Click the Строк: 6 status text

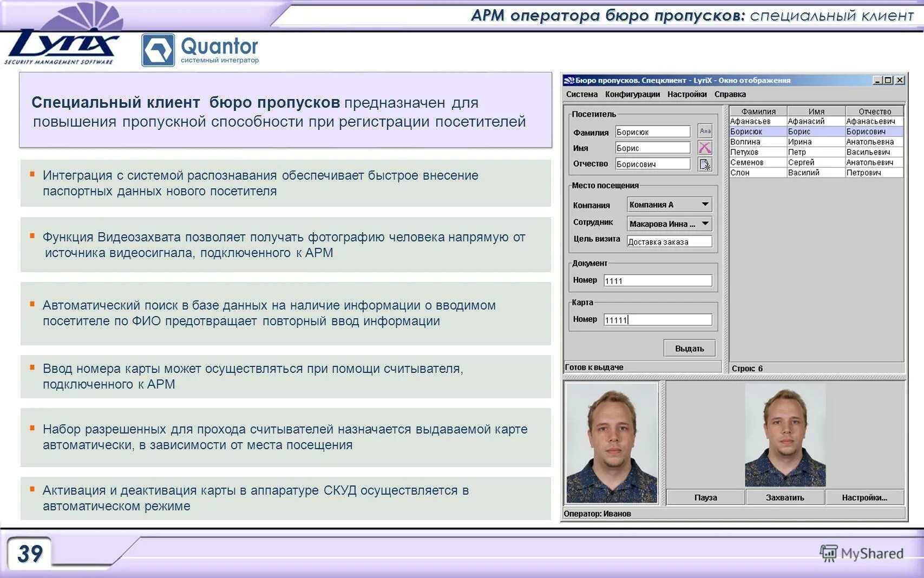click(x=747, y=369)
